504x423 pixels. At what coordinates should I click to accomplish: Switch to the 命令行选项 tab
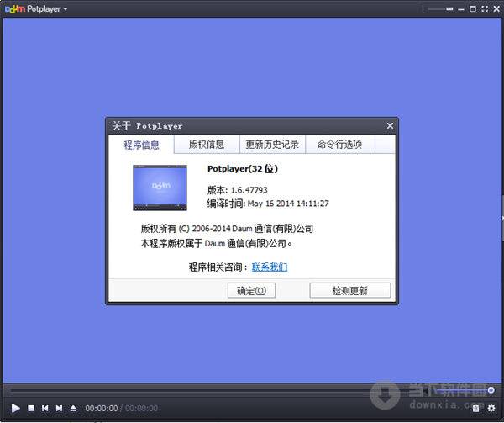coord(339,144)
